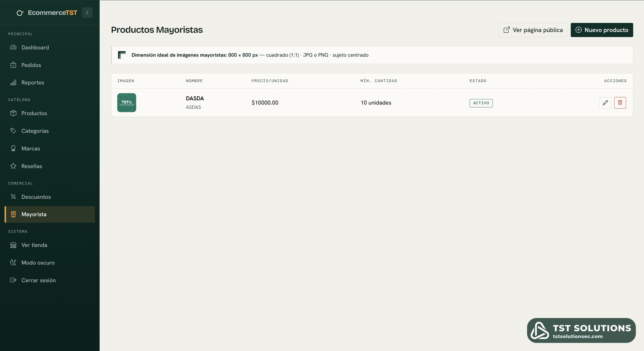644x351 pixels.
Task: Click the Reportes bar chart icon
Action: [13, 83]
